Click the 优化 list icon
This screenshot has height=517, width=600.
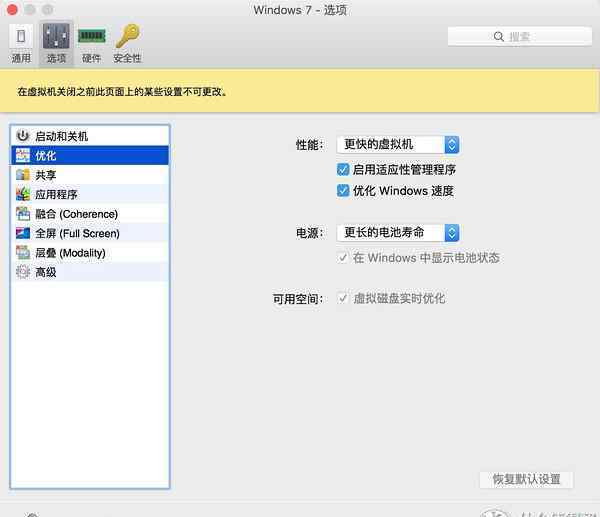23,155
